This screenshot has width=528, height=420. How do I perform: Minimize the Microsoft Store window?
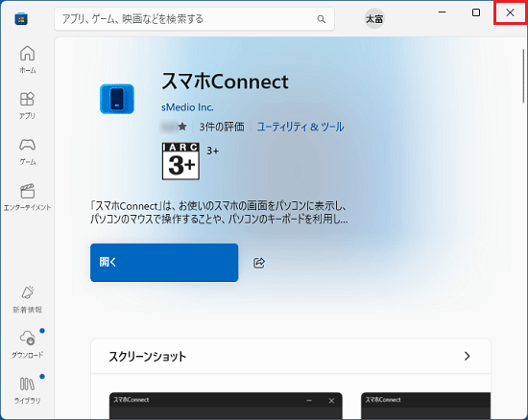443,12
